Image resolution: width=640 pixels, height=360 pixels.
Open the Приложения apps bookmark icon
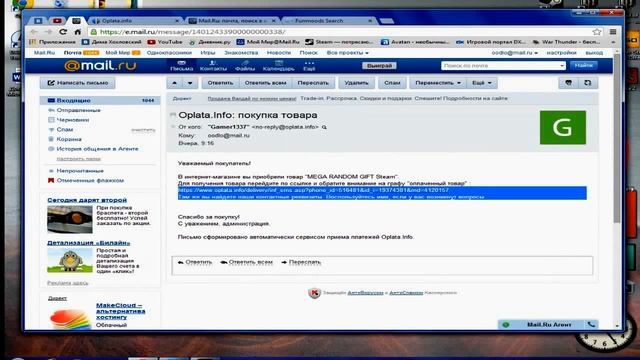coord(33,42)
